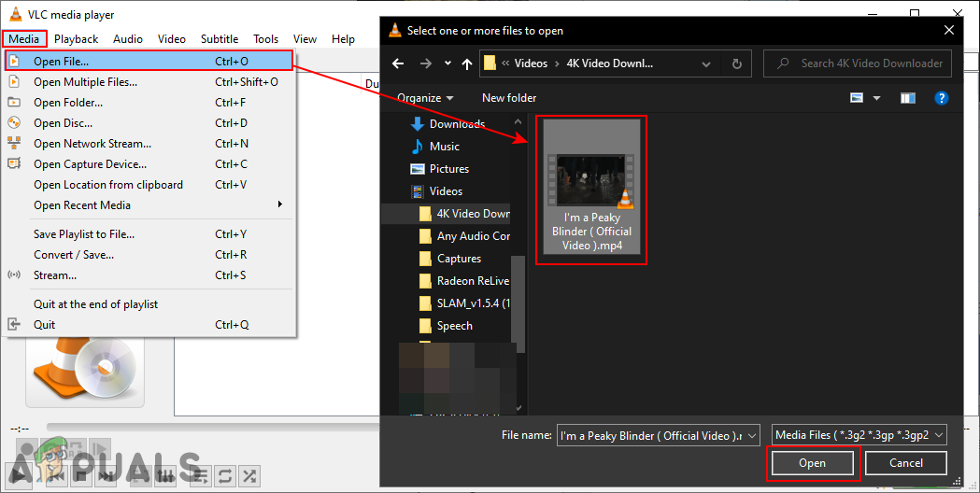Select Save Playlist to File...
The image size is (980, 493).
tap(149, 234)
